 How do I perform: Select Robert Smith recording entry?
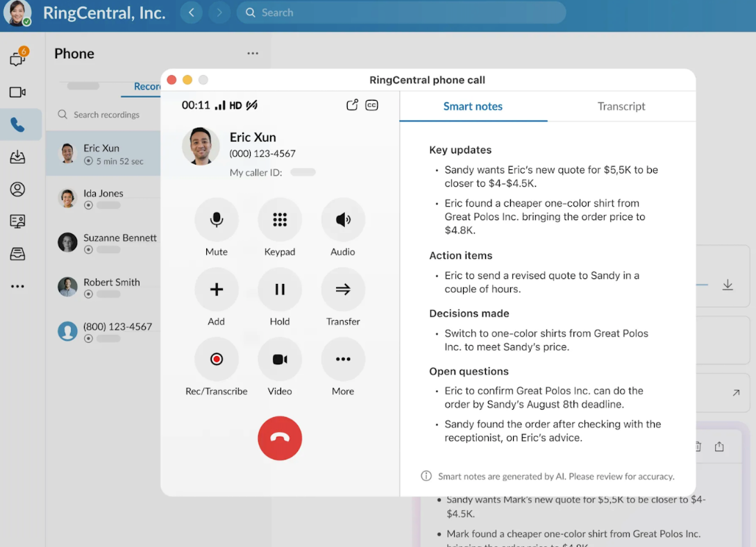[103, 287]
